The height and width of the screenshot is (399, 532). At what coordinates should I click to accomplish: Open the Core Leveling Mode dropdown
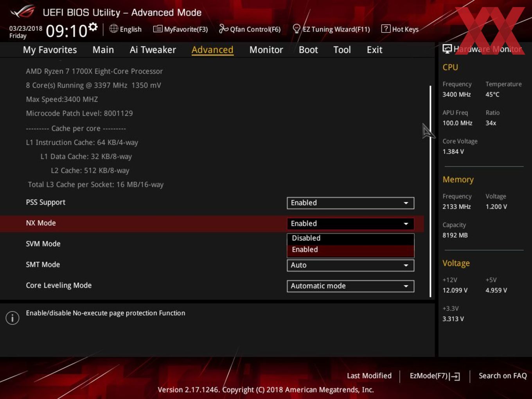click(350, 286)
